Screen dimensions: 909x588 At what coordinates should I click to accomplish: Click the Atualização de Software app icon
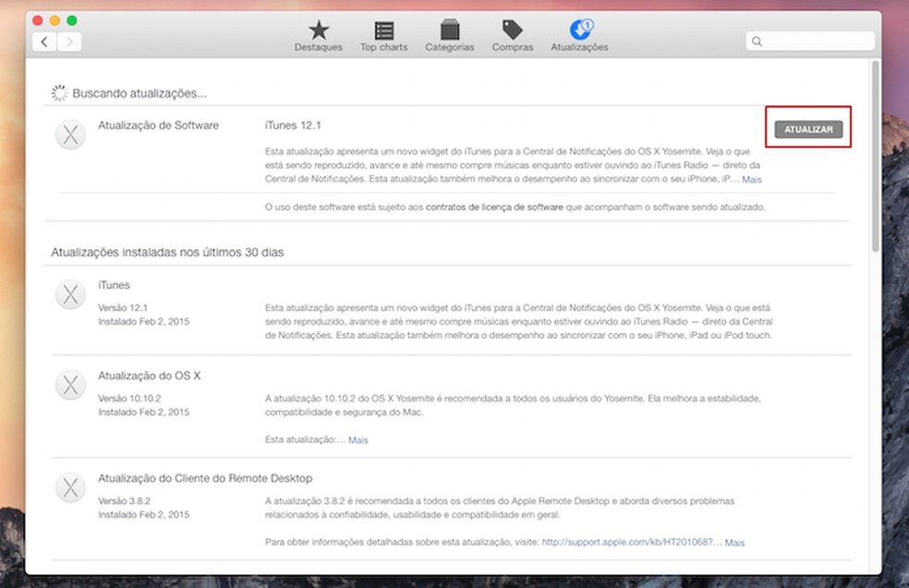[x=70, y=134]
